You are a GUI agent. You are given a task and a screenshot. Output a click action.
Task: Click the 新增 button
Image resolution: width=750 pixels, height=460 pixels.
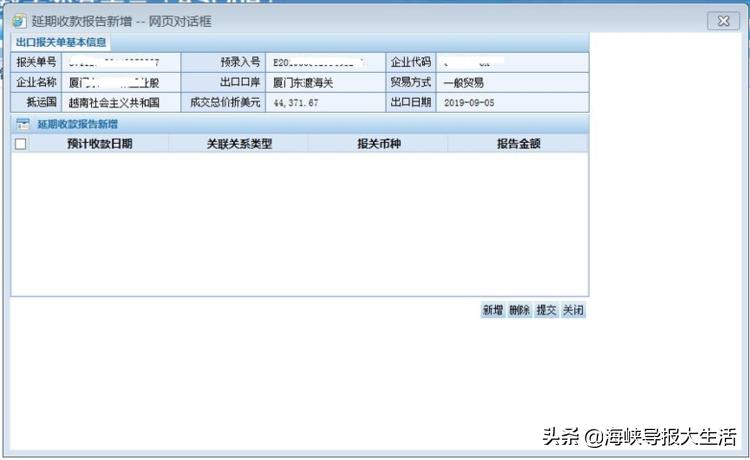[x=493, y=310]
